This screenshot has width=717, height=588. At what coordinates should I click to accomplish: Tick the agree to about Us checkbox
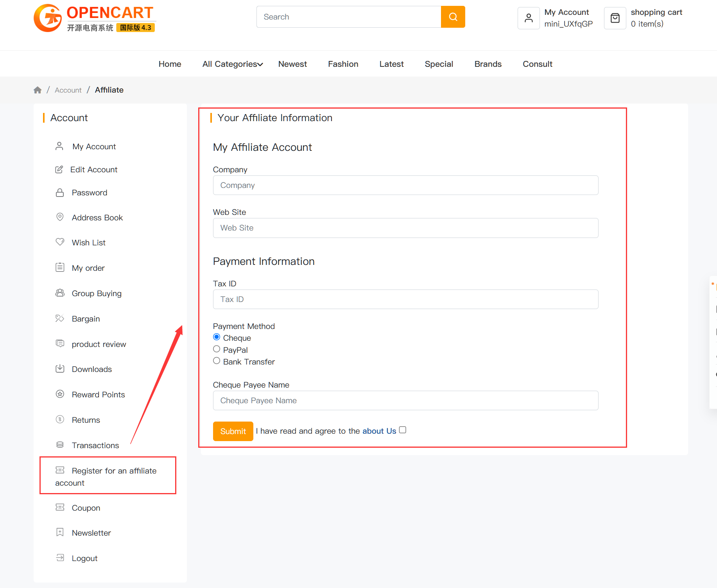403,430
